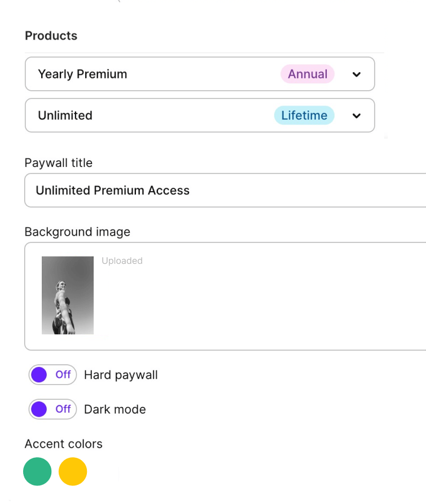
Task: Click the purple knob of Dark mode toggle
Action: [39, 409]
